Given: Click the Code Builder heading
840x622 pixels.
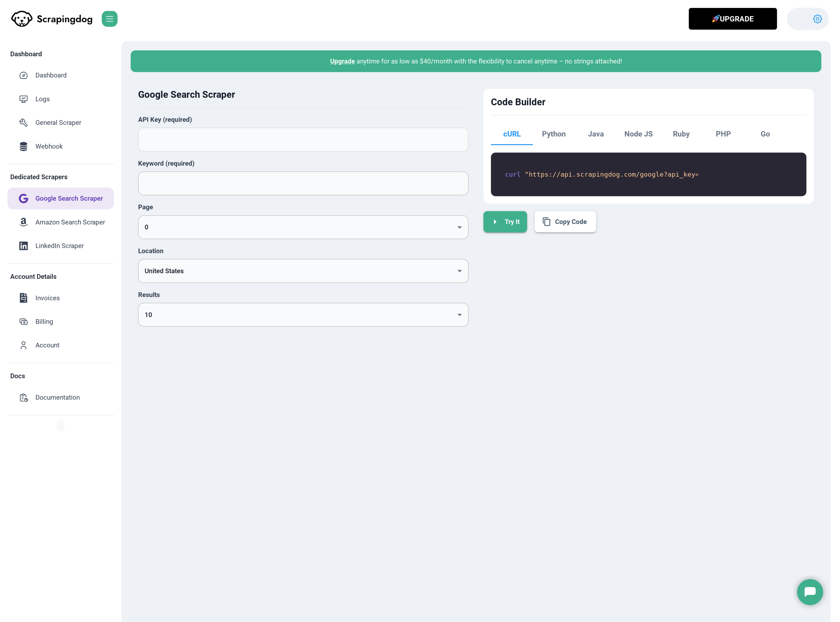Looking at the screenshot, I should [518, 102].
